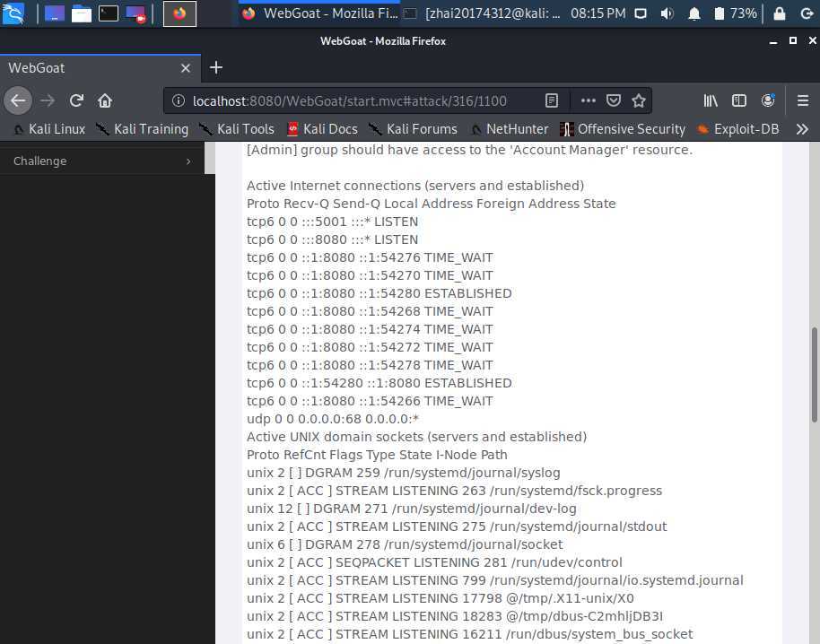Open Exploit-DB bookmark
820x644 pixels.
(738, 129)
